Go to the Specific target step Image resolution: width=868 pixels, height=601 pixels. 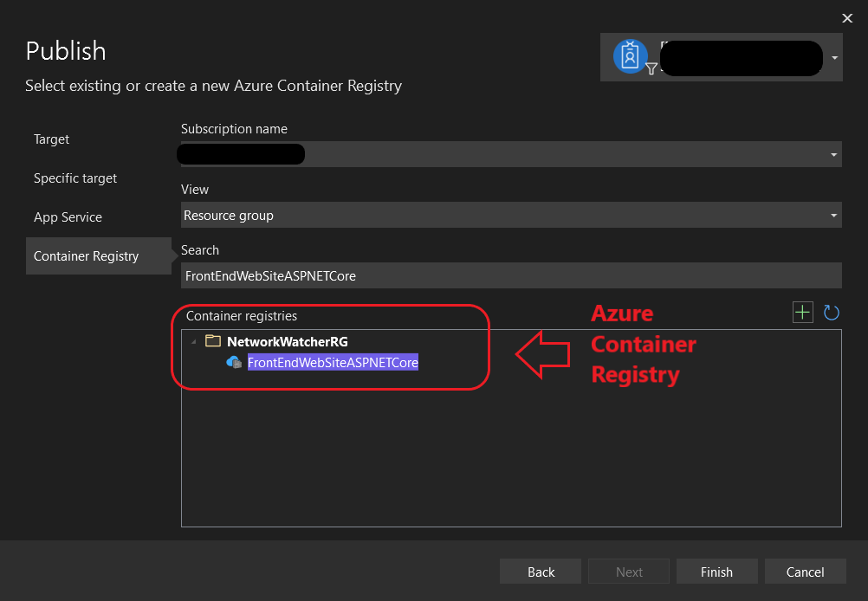click(75, 178)
